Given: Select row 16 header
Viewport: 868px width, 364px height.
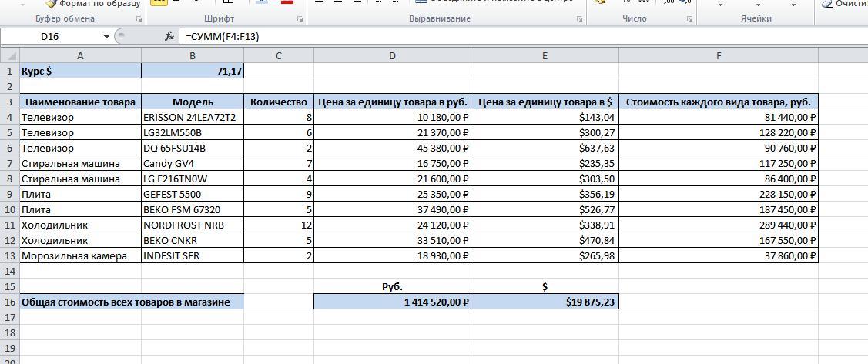Looking at the screenshot, I should pyautogui.click(x=10, y=302).
